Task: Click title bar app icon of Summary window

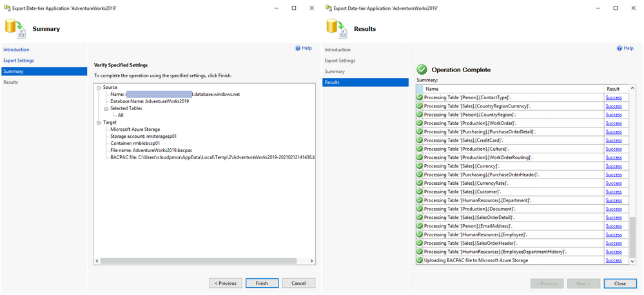Action: (7, 8)
